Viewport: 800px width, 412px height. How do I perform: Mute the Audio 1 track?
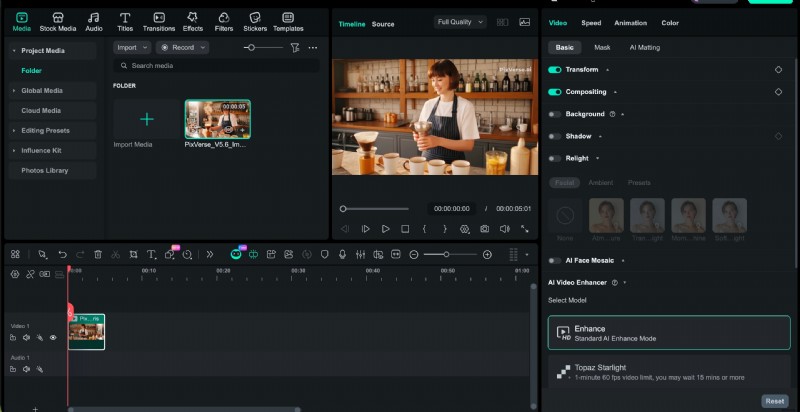pos(26,369)
